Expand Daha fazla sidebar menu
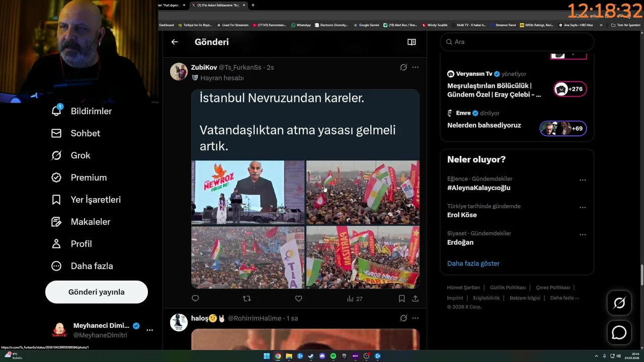644x362 pixels. coord(83,266)
